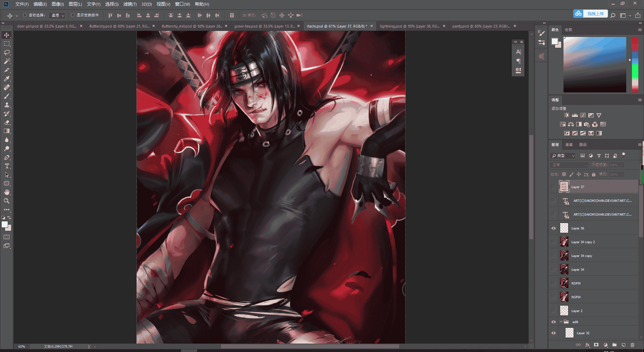Click the layer effects fx icon
This screenshot has width=644, height=352.
[x=587, y=345]
